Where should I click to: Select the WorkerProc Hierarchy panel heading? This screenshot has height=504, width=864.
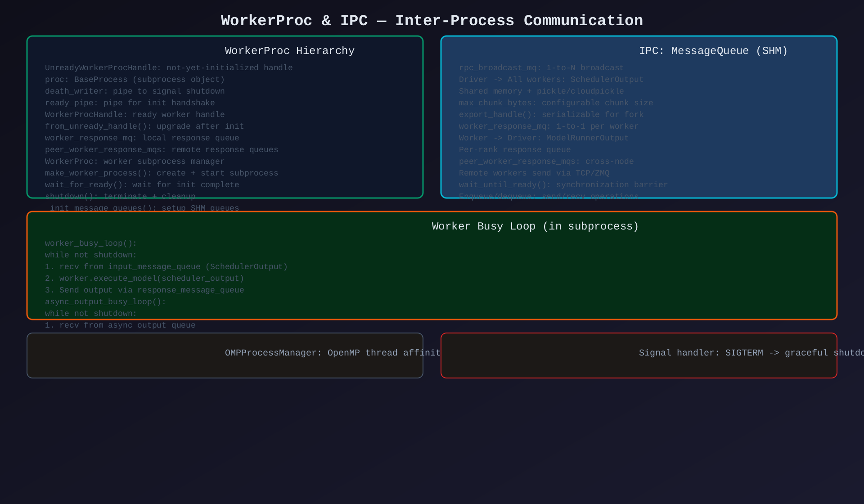(289, 51)
